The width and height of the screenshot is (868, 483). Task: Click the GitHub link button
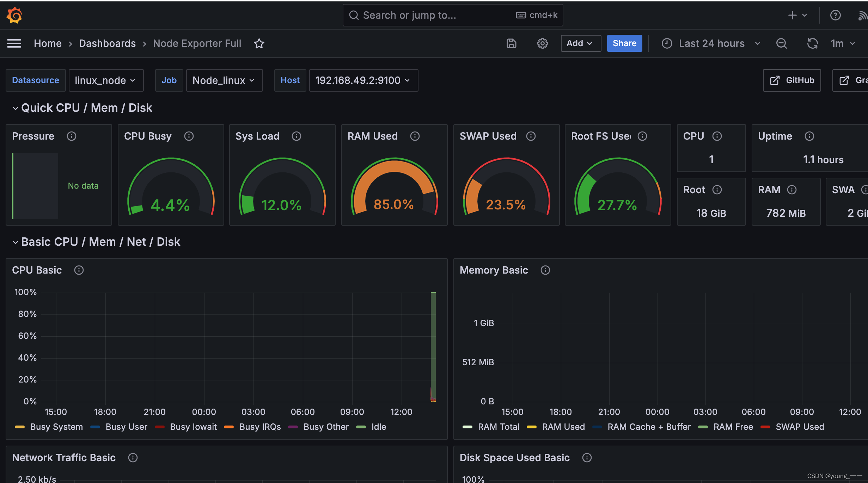tap(793, 79)
